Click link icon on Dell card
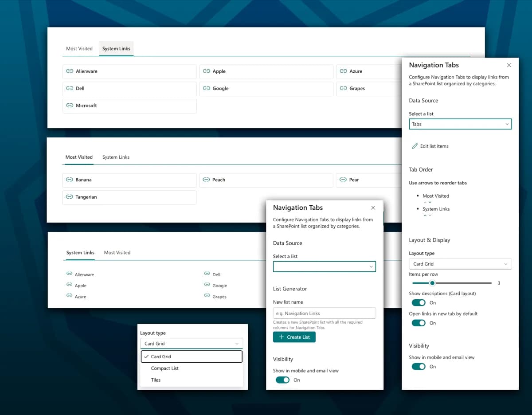The height and width of the screenshot is (415, 532). (70, 88)
